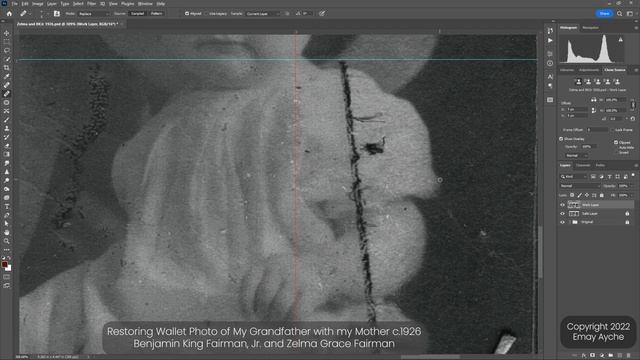This screenshot has height=360, width=640.
Task: Enable the Auto Hide checkbox
Action: pos(616,147)
